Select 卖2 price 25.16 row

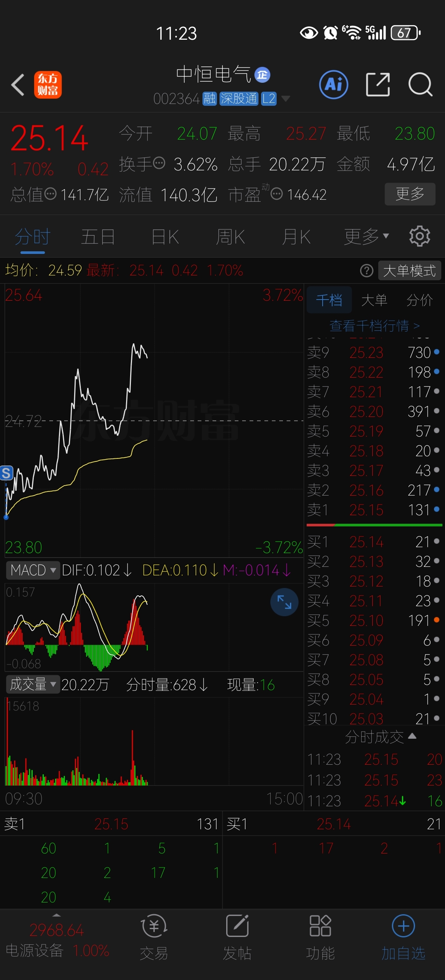click(374, 490)
